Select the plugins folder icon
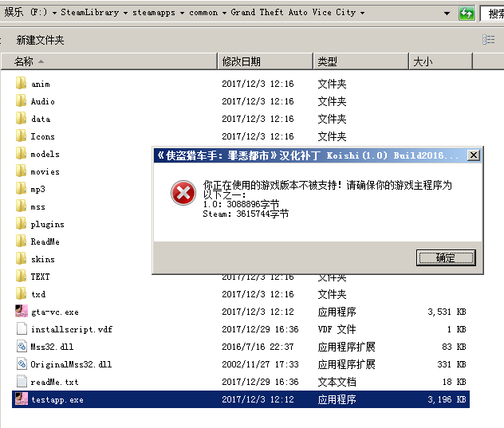The width and height of the screenshot is (504, 428). point(21,224)
